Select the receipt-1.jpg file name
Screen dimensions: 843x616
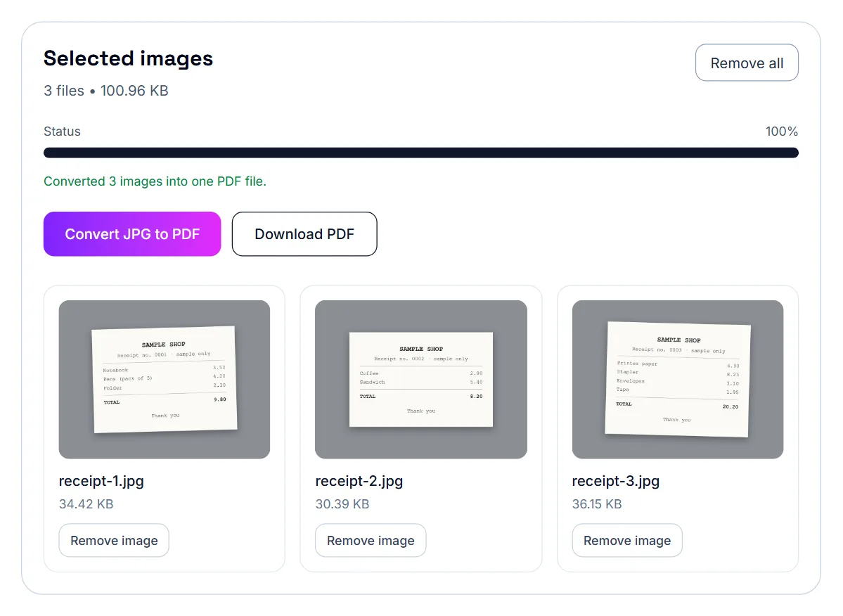click(x=102, y=481)
